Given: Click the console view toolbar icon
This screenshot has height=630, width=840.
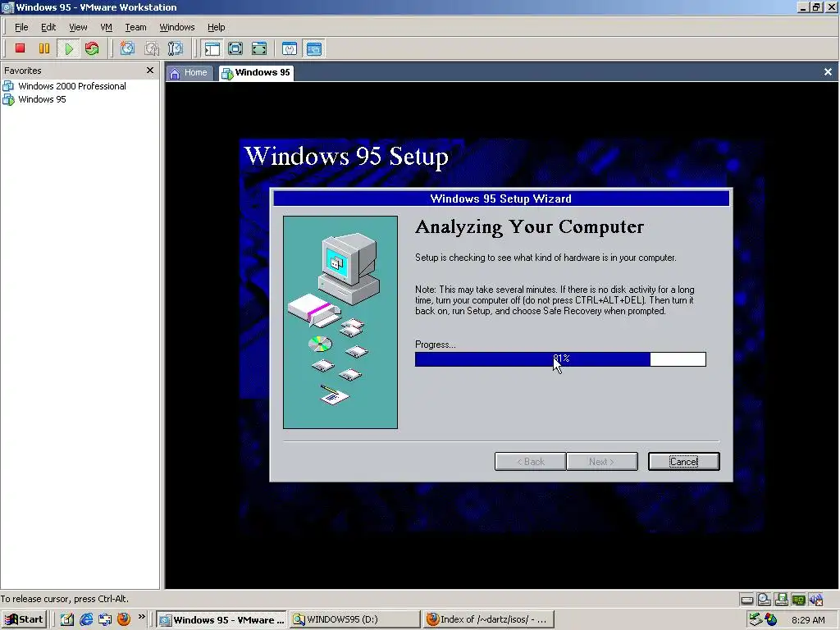Looking at the screenshot, I should click(x=313, y=48).
